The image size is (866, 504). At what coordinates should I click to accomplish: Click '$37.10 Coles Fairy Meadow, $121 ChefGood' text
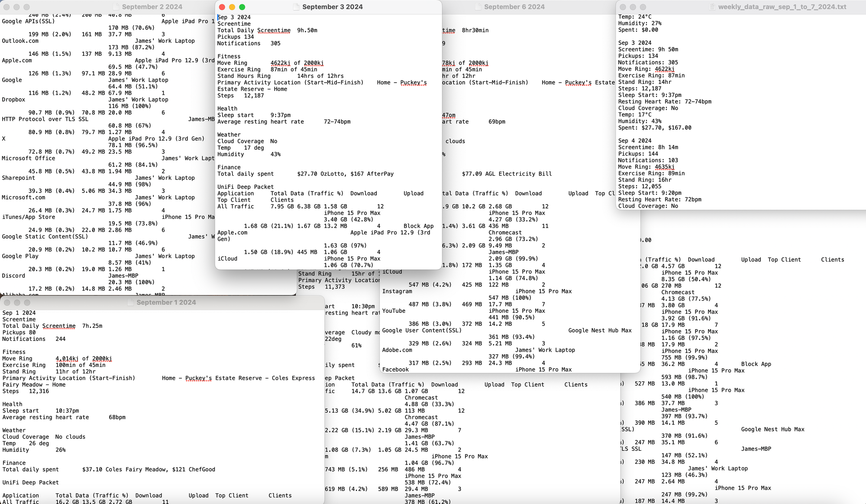click(x=149, y=469)
